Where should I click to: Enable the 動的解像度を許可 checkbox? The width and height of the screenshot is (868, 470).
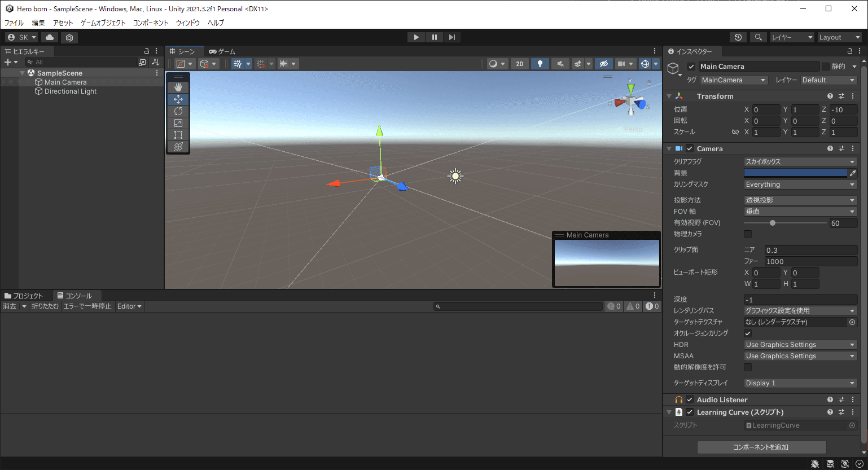pos(748,367)
